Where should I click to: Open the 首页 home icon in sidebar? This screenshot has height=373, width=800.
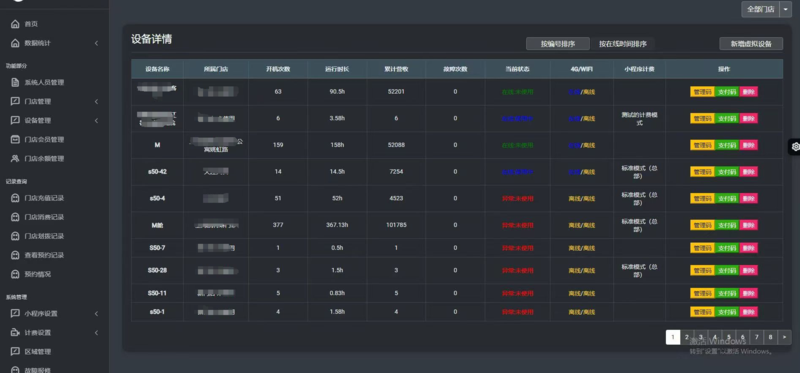(15, 24)
